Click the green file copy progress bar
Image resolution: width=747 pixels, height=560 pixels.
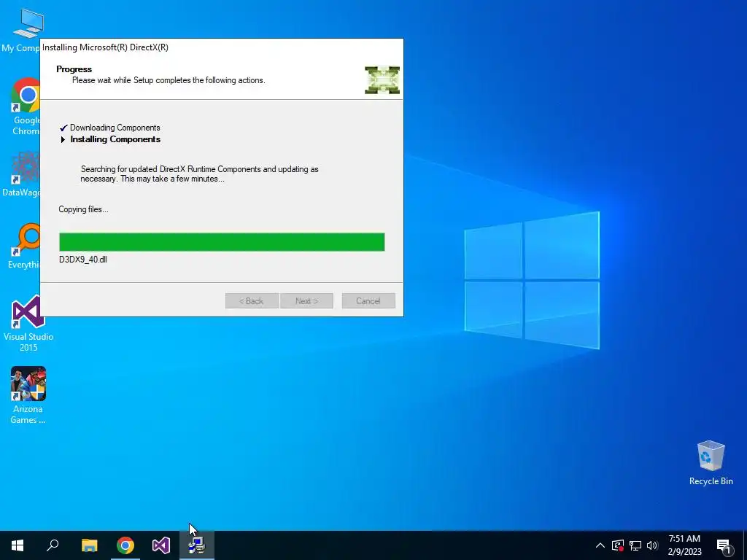point(222,242)
